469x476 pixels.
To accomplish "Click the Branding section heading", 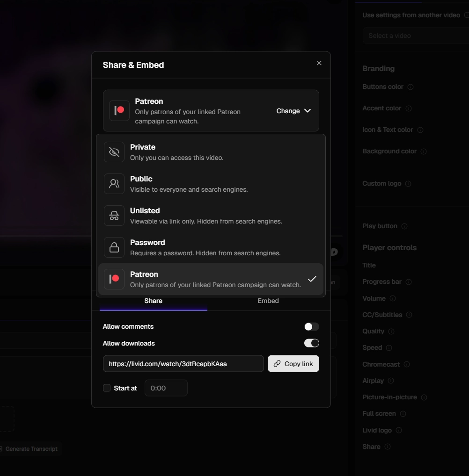I will (x=378, y=69).
